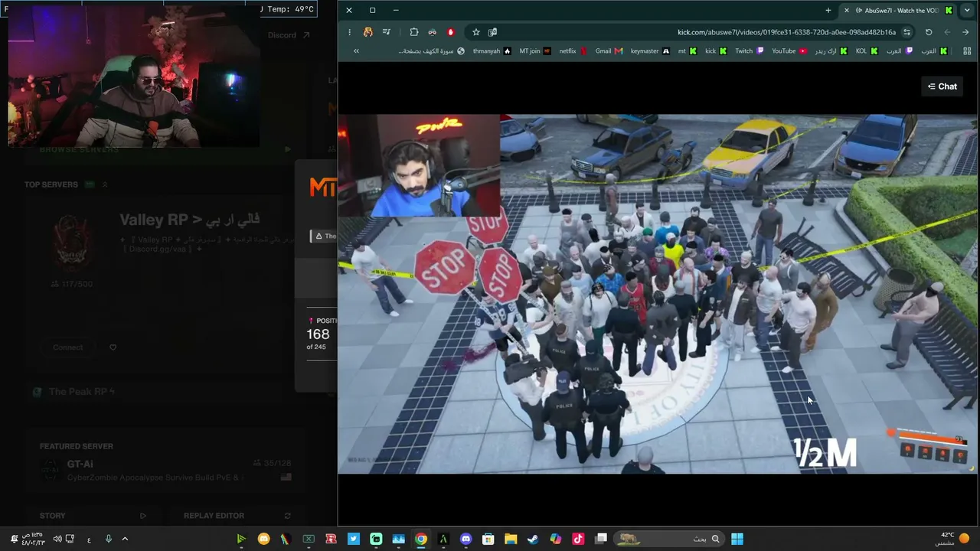Favorite Valley RP with the heart icon
The height and width of the screenshot is (551, 980).
click(x=113, y=347)
